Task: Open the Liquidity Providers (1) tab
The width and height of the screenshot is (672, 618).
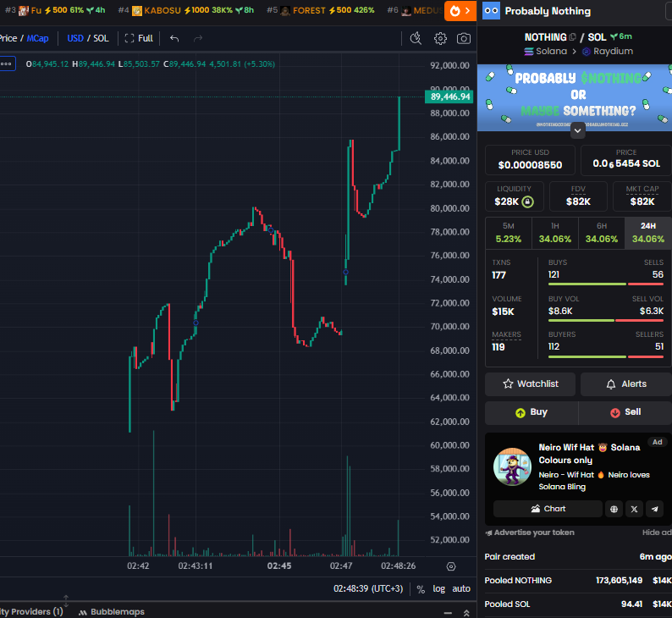Action: tap(31, 612)
